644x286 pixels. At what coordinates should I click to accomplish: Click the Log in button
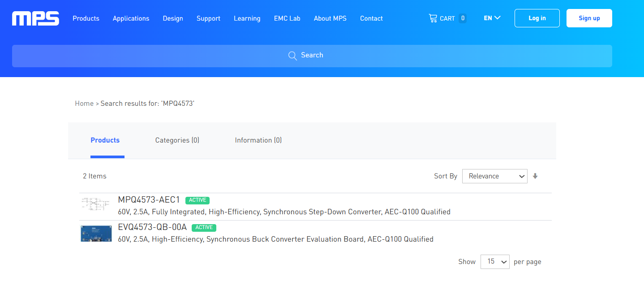[x=537, y=18]
